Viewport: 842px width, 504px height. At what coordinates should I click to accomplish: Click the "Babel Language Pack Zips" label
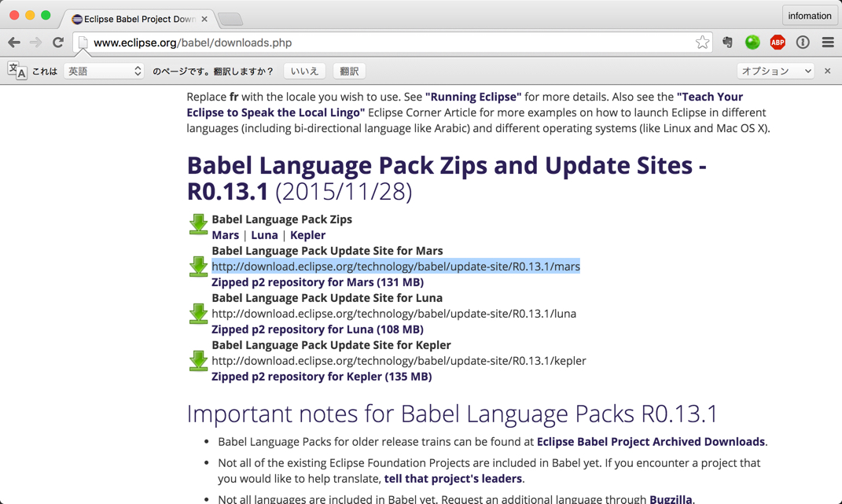tap(282, 219)
